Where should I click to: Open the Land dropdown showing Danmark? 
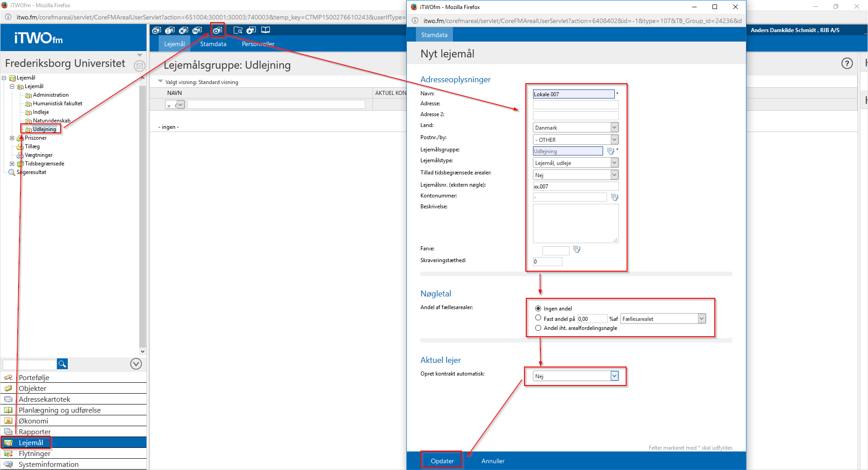pos(575,128)
